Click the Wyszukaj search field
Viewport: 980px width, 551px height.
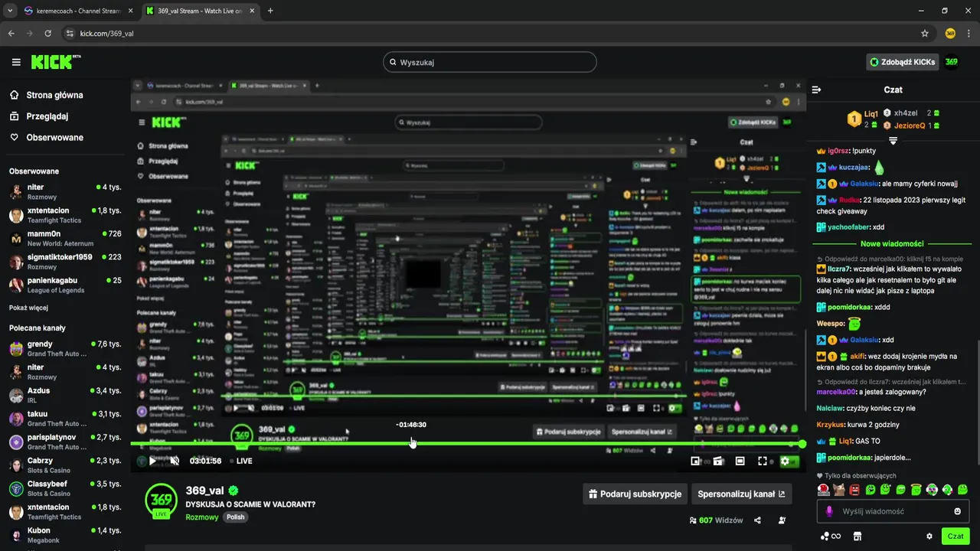[x=490, y=62]
